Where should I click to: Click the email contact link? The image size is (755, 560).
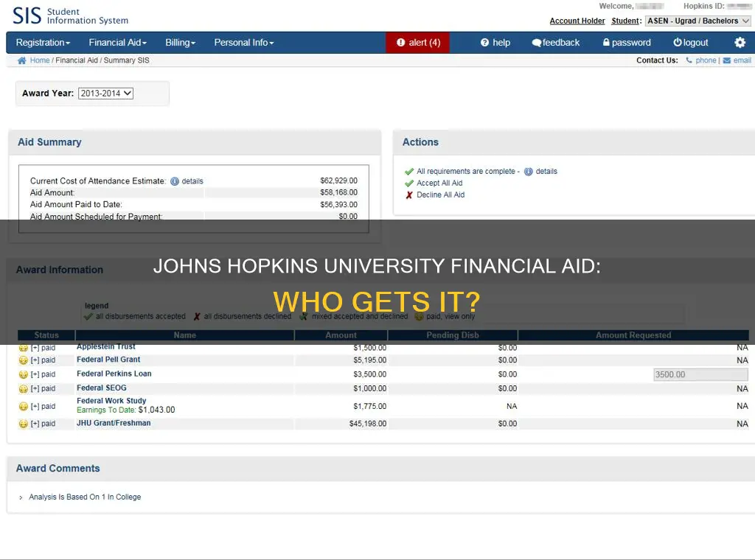click(742, 60)
